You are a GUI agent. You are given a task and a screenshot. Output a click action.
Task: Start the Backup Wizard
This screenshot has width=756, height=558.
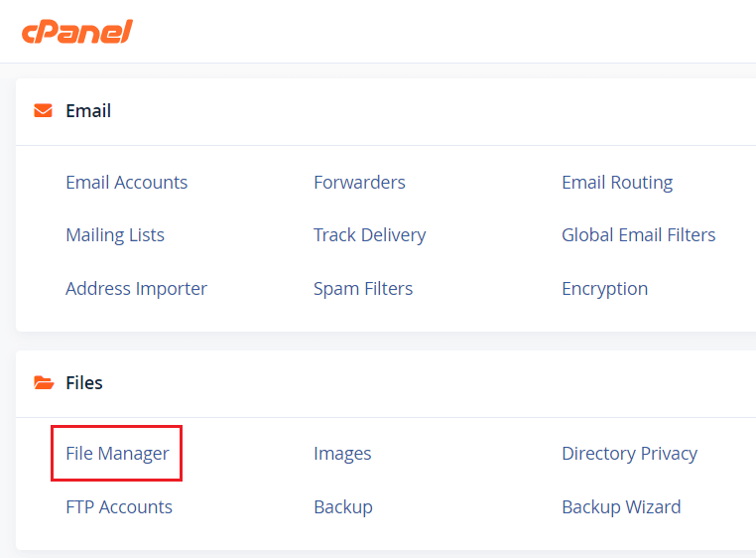(621, 507)
